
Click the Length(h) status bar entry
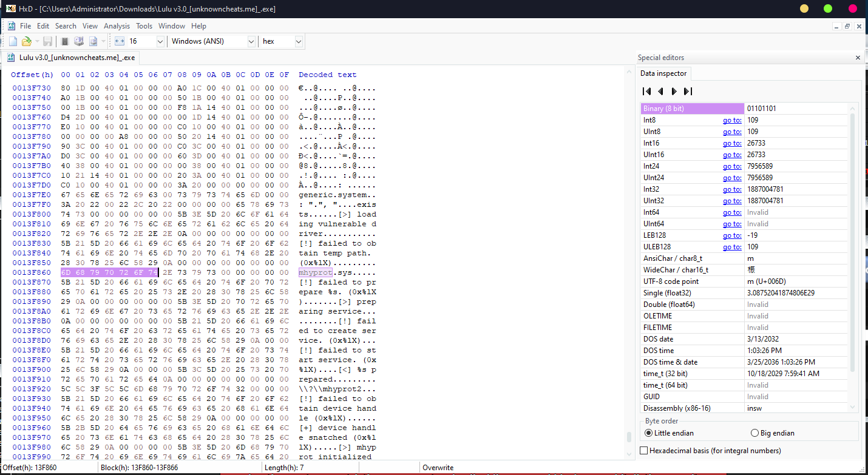point(285,468)
